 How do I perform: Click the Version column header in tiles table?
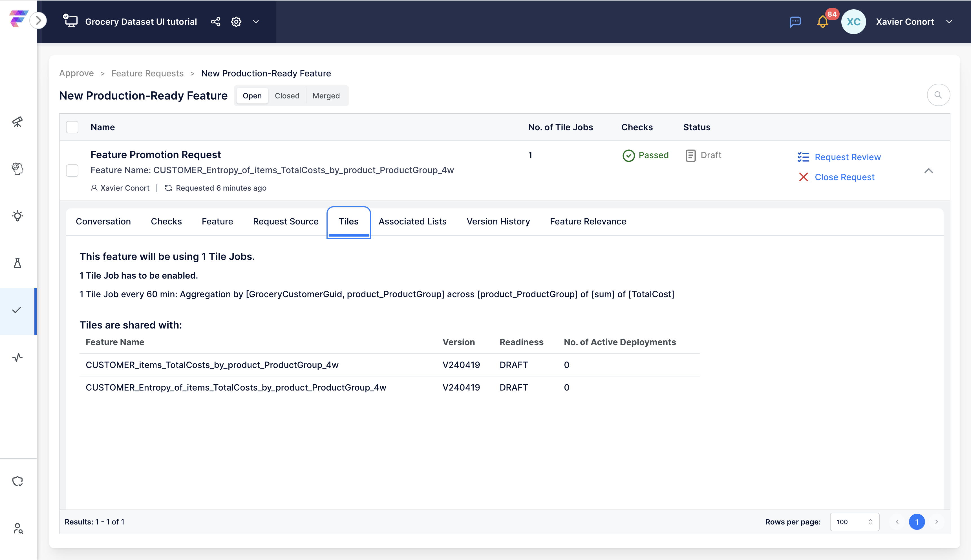pyautogui.click(x=459, y=342)
